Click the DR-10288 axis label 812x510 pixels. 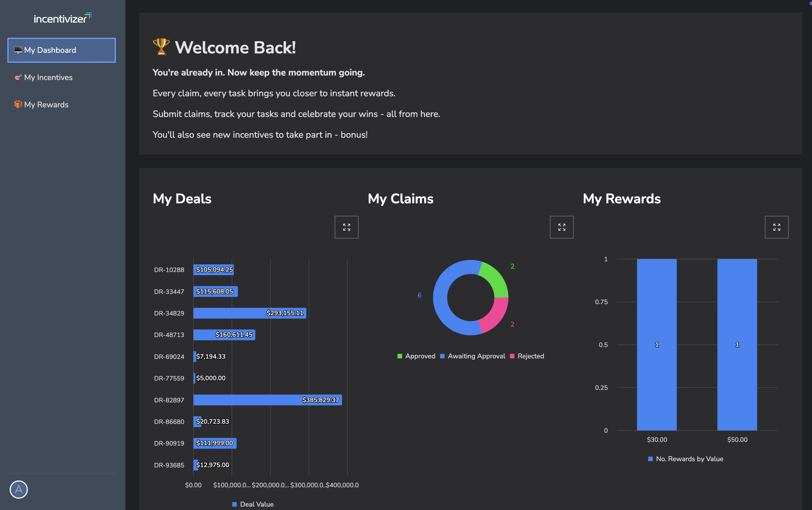169,270
